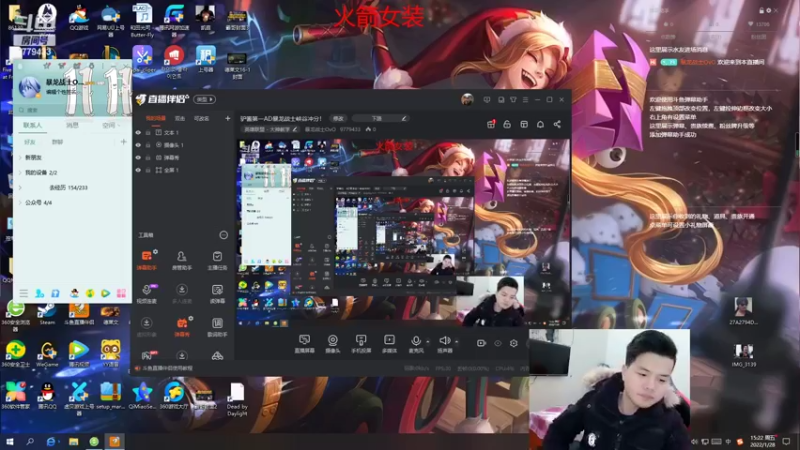Collapse the toolbox with the circle icon
The height and width of the screenshot is (450, 800).
point(223,235)
